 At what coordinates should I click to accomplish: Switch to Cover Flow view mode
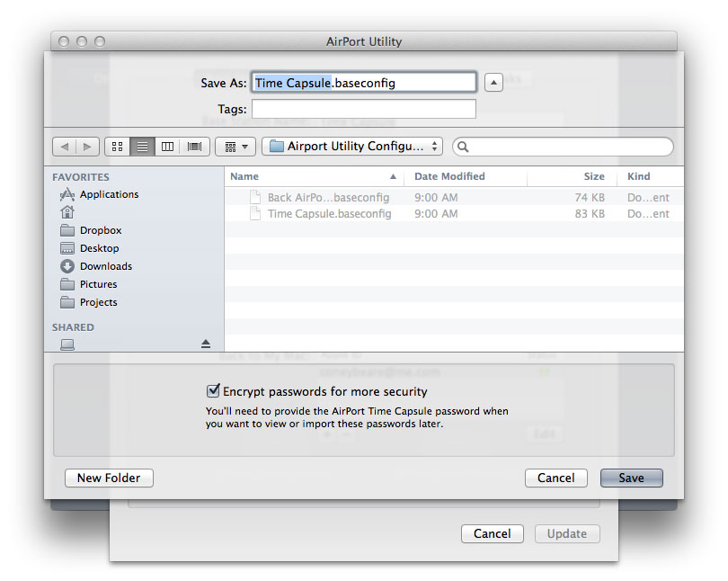pos(194,147)
